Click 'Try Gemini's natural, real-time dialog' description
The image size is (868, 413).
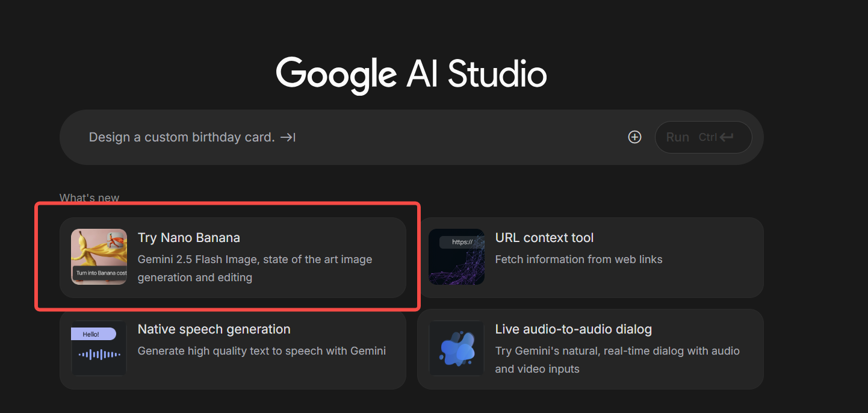pos(618,360)
